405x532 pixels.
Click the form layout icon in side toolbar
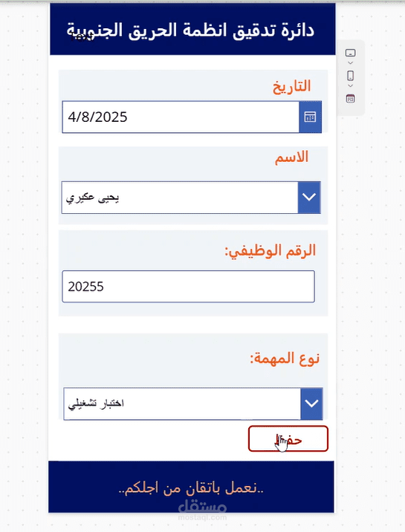point(351,99)
